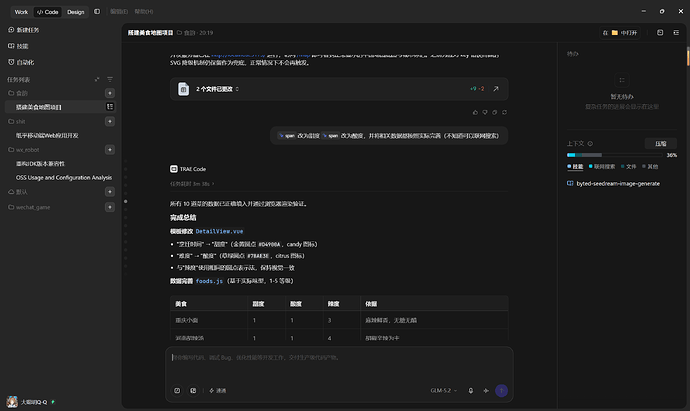Add a task to the wx_robot folder
Screen dimensions: 690x411
(110, 150)
